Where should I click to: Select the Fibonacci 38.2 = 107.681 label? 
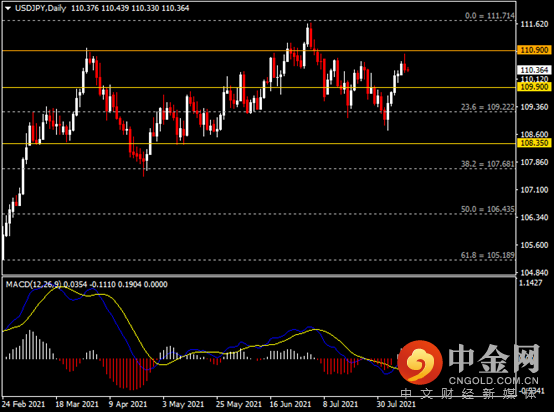pyautogui.click(x=488, y=164)
